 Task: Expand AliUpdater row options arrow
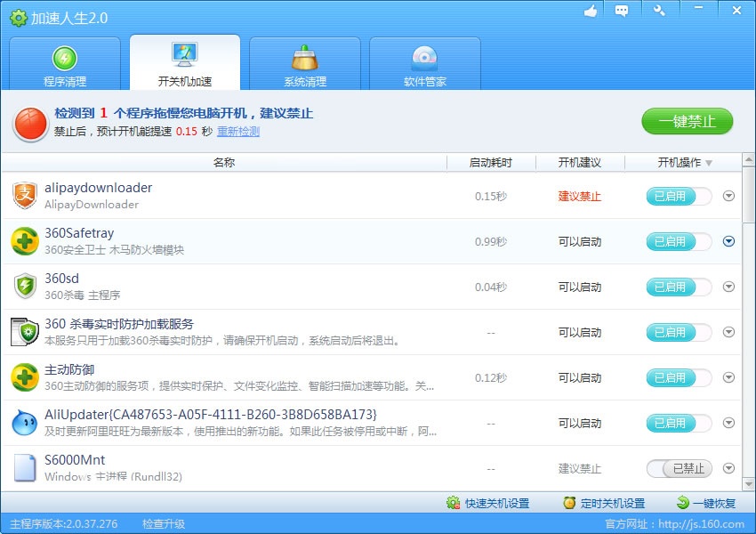(x=729, y=423)
